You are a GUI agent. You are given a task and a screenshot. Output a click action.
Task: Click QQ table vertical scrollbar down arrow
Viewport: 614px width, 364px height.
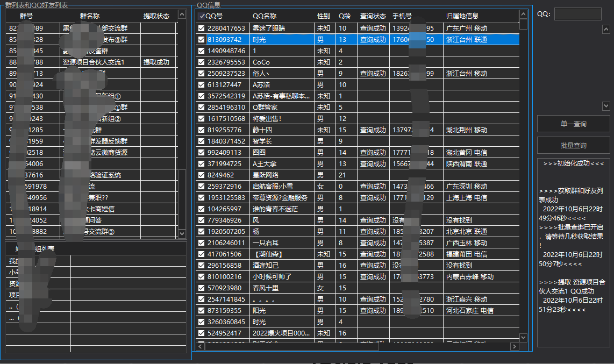(524, 337)
